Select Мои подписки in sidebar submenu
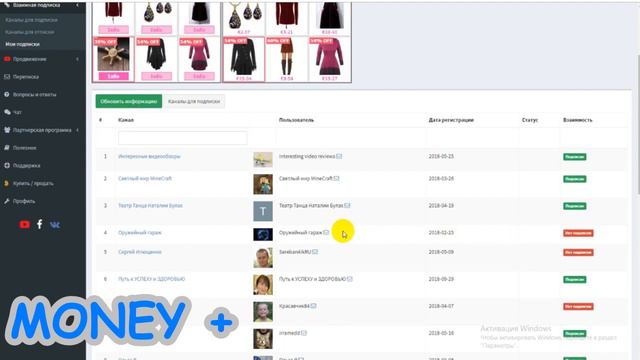The width and height of the screenshot is (640, 360). tap(22, 44)
